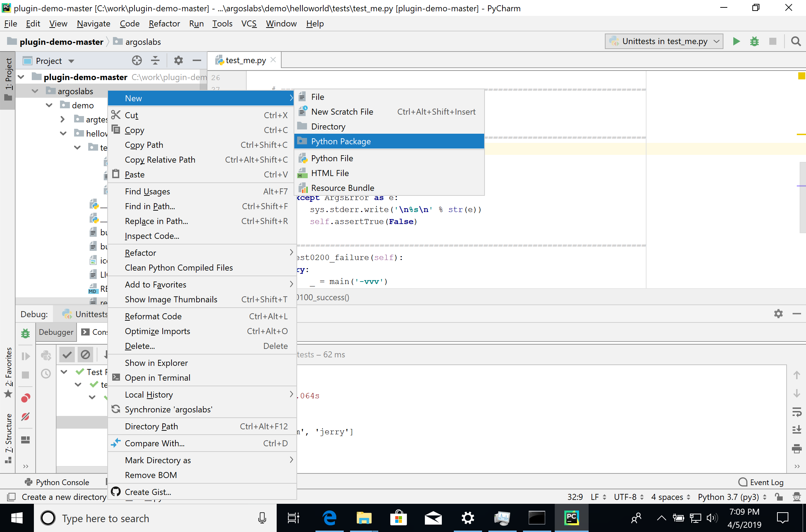Open File Explorer from taskbar

point(364,518)
